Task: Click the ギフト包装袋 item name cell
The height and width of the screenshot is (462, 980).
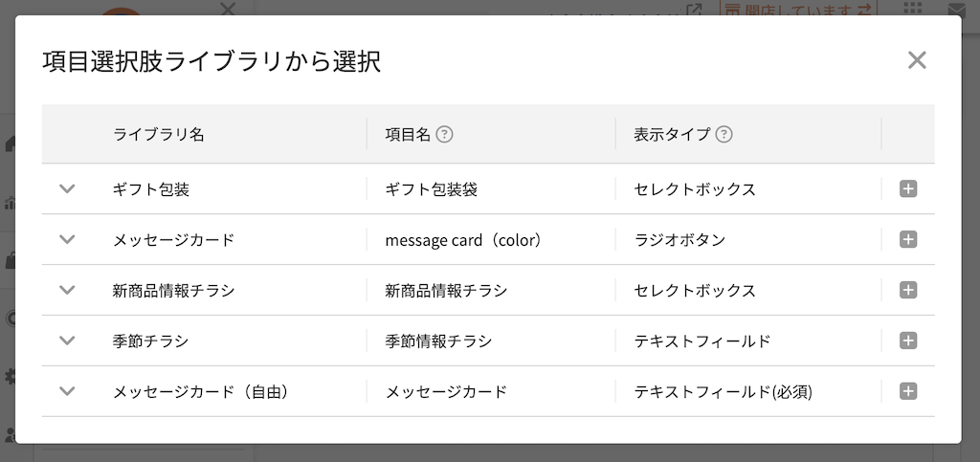Action: (432, 189)
